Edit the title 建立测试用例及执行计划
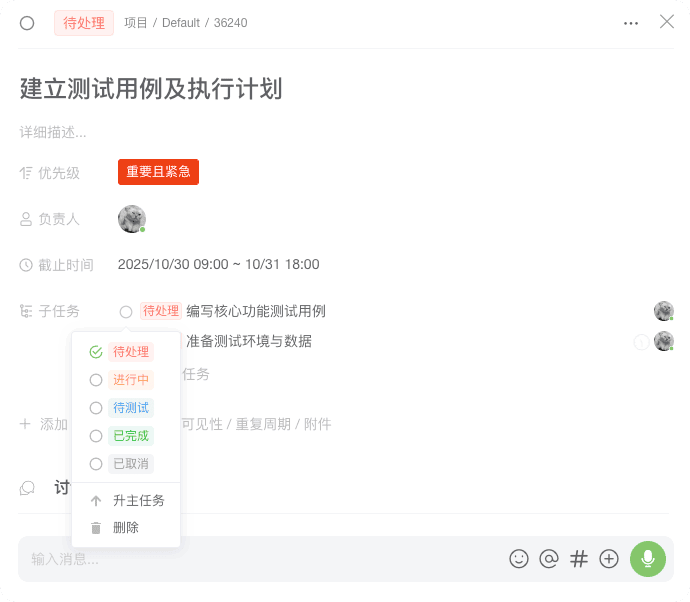This screenshot has width=690, height=602. pyautogui.click(x=151, y=88)
